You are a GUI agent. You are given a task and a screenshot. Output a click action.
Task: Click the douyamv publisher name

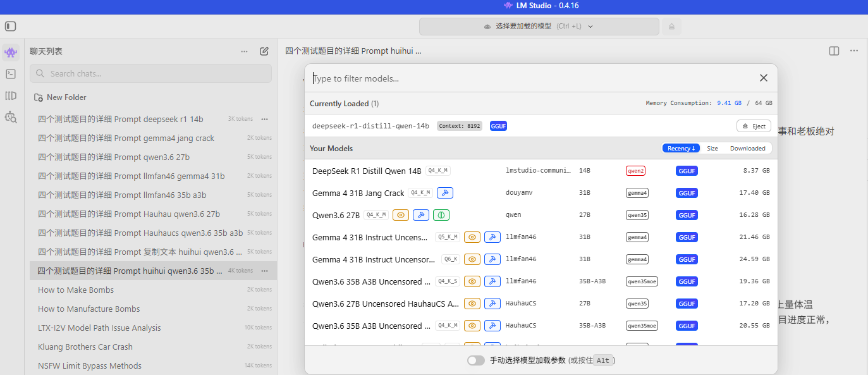(x=519, y=193)
